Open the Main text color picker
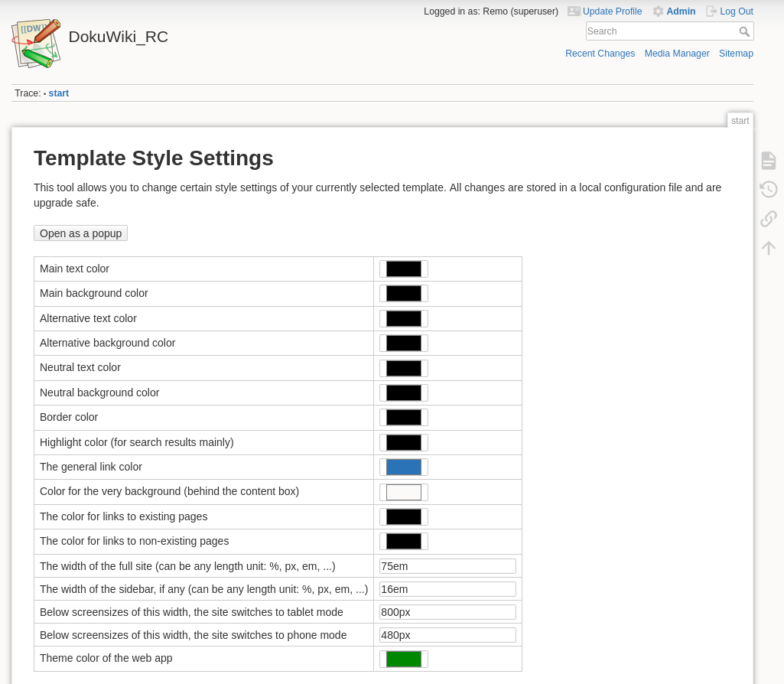This screenshot has height=684, width=784. (403, 269)
